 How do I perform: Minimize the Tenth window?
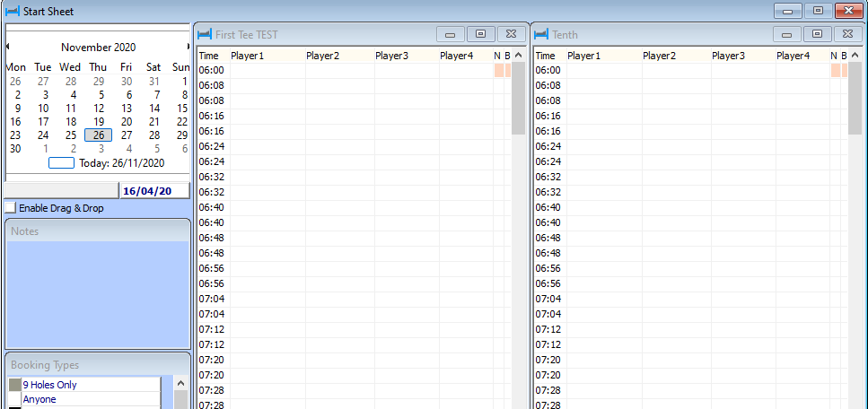coord(787,34)
